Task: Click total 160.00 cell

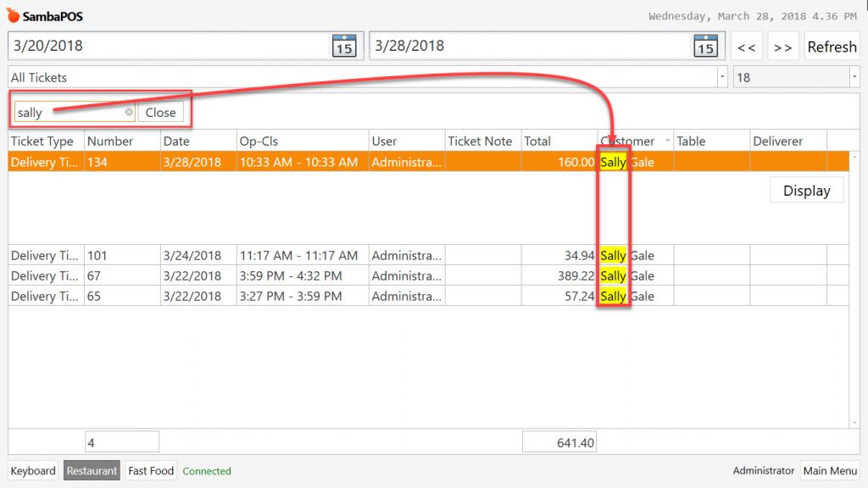Action: point(559,162)
